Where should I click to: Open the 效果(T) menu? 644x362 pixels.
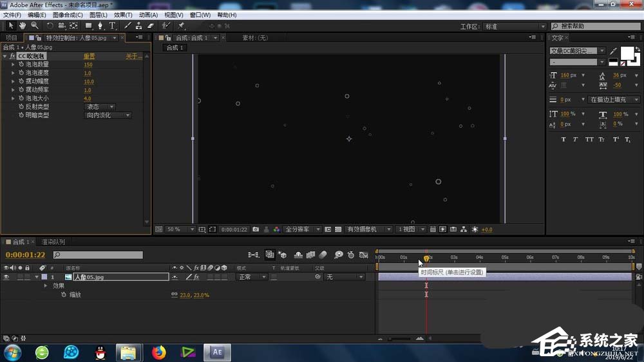pos(122,15)
